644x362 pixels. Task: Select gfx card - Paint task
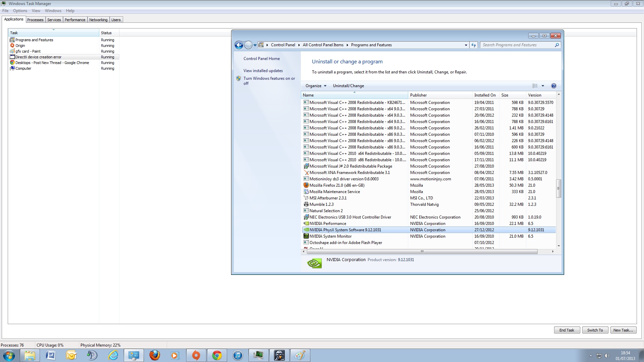coord(64,51)
